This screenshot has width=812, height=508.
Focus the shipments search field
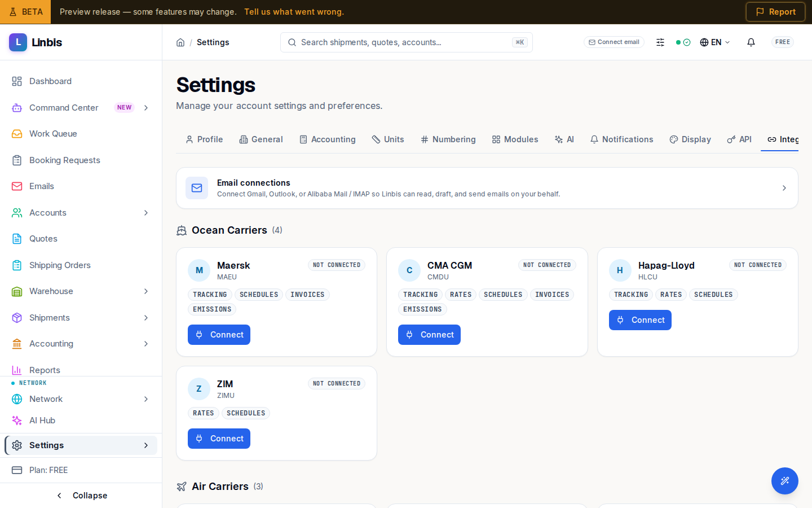click(x=406, y=42)
